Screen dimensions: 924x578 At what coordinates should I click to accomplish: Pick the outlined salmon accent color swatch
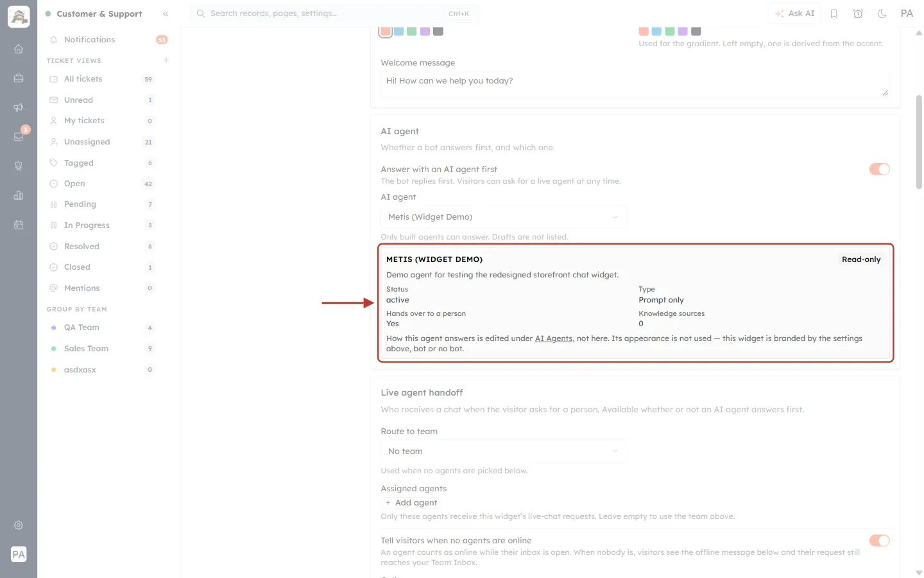[x=386, y=31]
